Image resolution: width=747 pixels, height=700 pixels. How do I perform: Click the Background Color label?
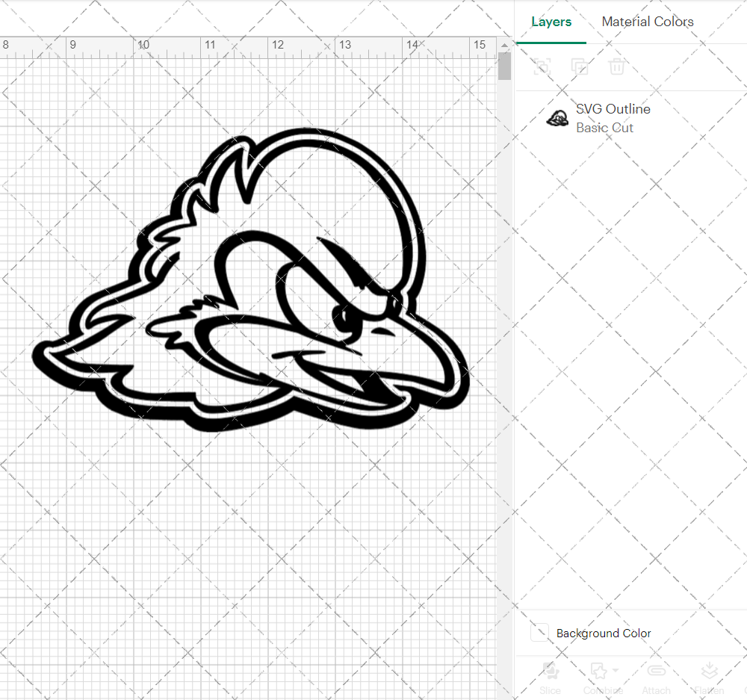tap(604, 634)
